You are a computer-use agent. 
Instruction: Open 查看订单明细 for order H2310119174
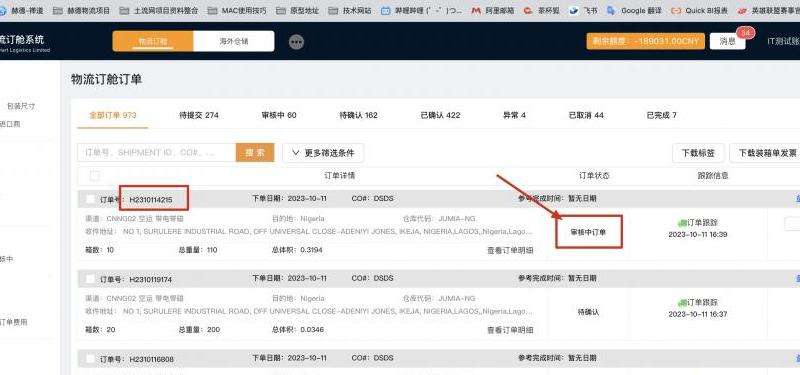(x=510, y=330)
